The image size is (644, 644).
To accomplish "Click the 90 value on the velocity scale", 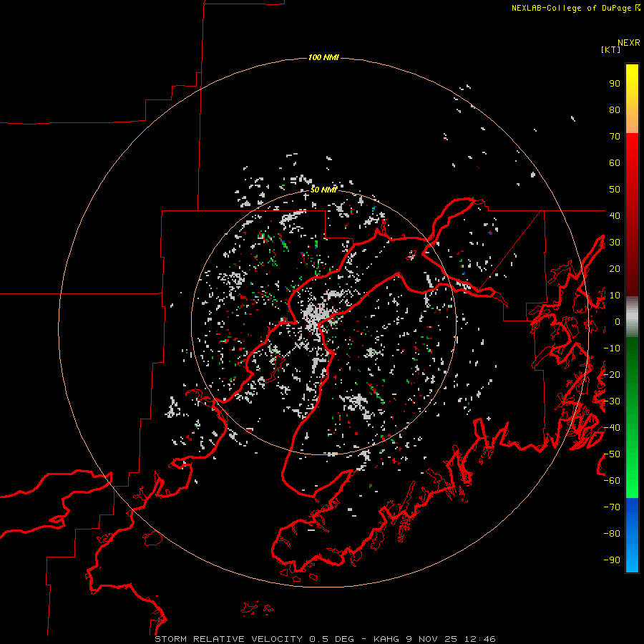I will click(x=615, y=84).
